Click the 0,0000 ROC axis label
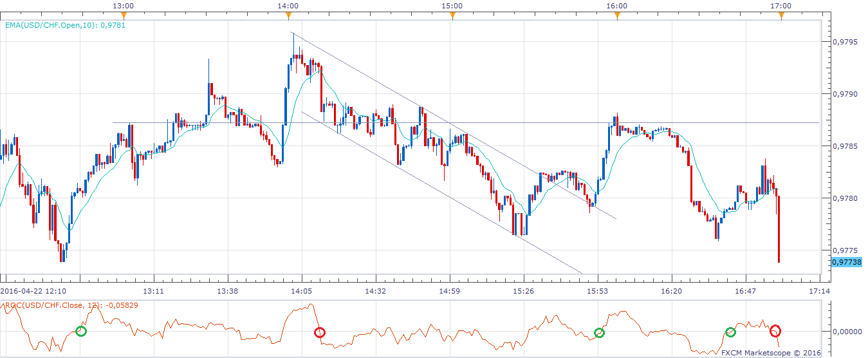Image resolution: width=868 pixels, height=358 pixels. pyautogui.click(x=846, y=332)
